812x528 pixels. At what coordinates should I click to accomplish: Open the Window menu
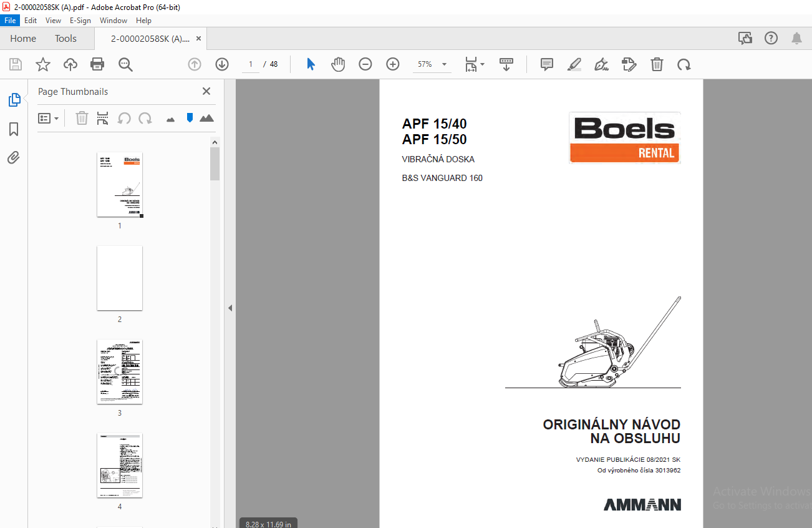click(x=114, y=21)
